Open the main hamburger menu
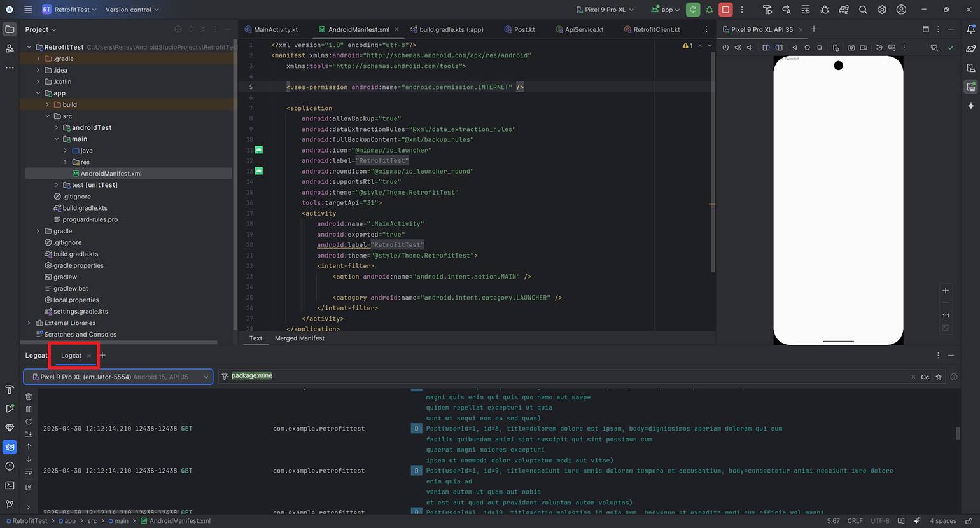The image size is (980, 528). [x=28, y=10]
